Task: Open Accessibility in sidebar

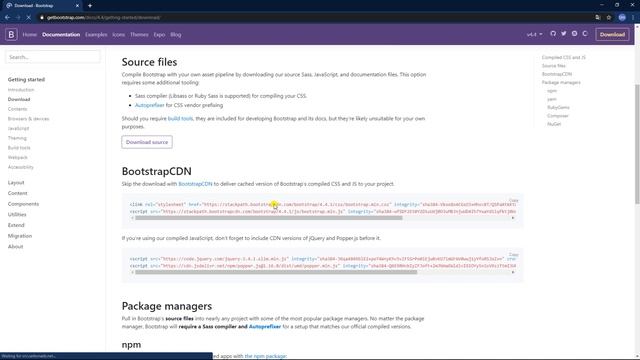Action: [x=21, y=167]
